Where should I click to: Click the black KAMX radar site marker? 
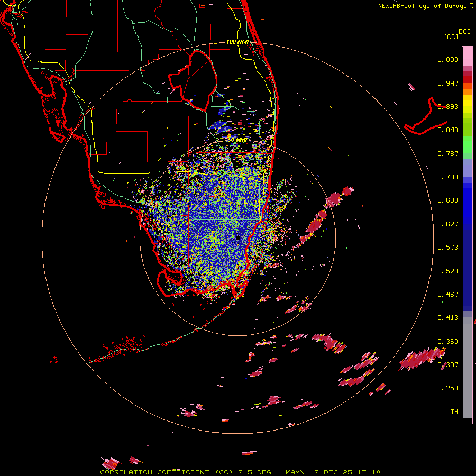(238, 237)
